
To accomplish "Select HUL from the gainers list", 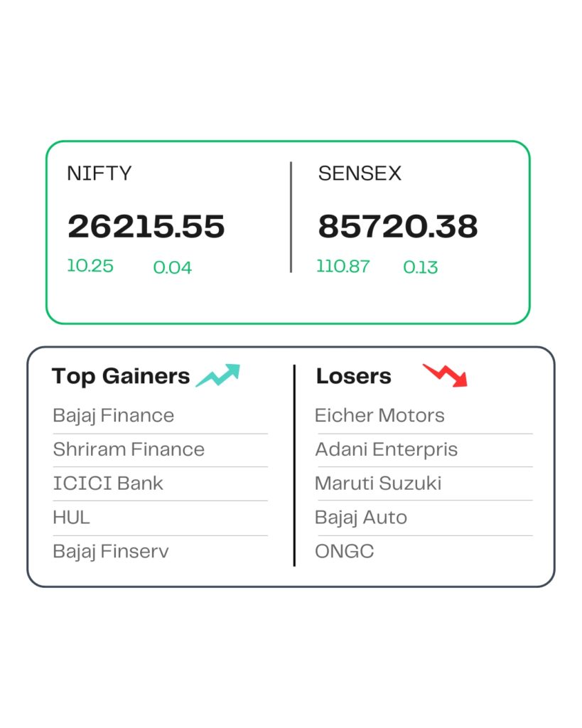I will click(x=71, y=518).
